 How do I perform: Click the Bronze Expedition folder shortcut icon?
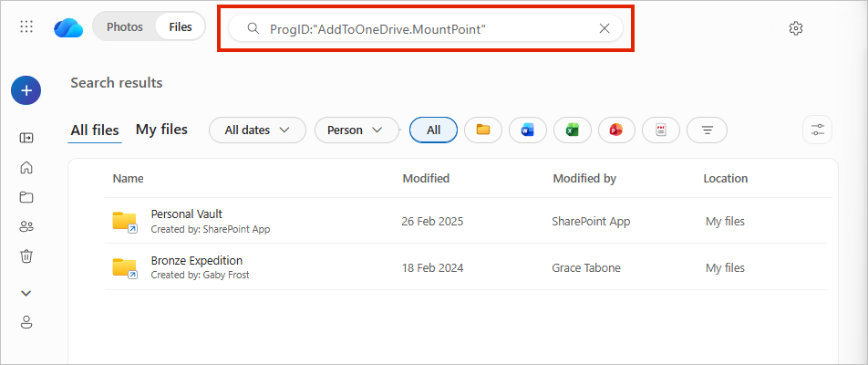click(125, 268)
